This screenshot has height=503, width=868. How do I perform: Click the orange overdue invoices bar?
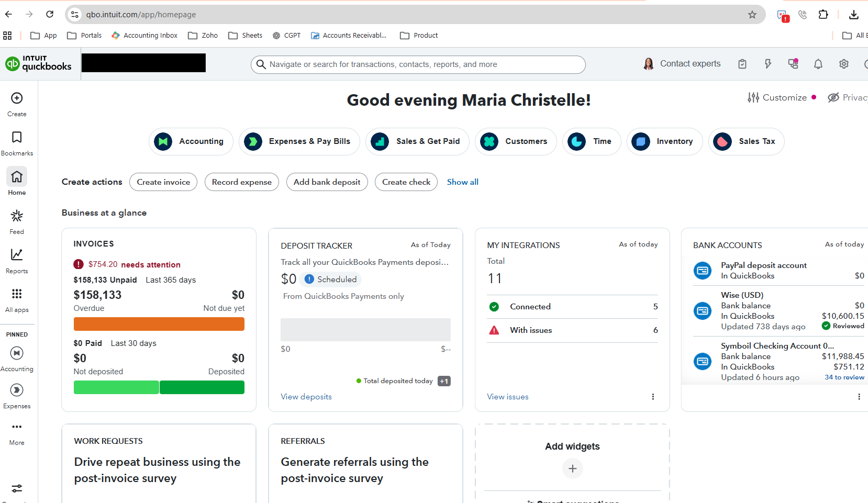coord(159,324)
